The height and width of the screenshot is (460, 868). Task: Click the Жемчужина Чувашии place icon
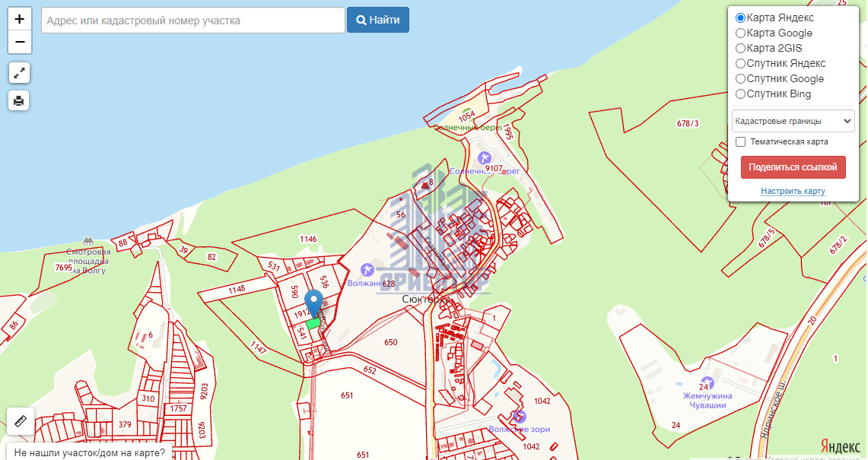pos(707,384)
